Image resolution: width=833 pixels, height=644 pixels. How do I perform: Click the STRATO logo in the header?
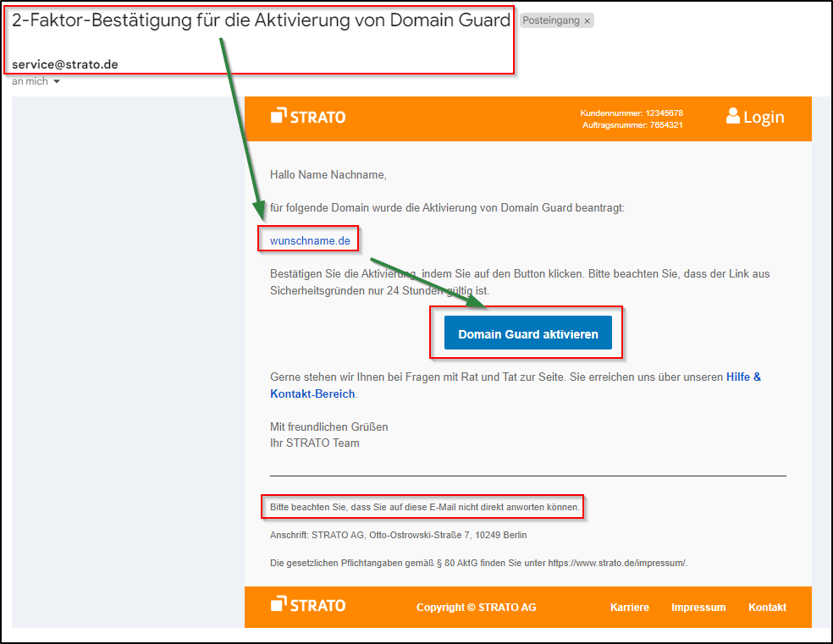pos(307,116)
